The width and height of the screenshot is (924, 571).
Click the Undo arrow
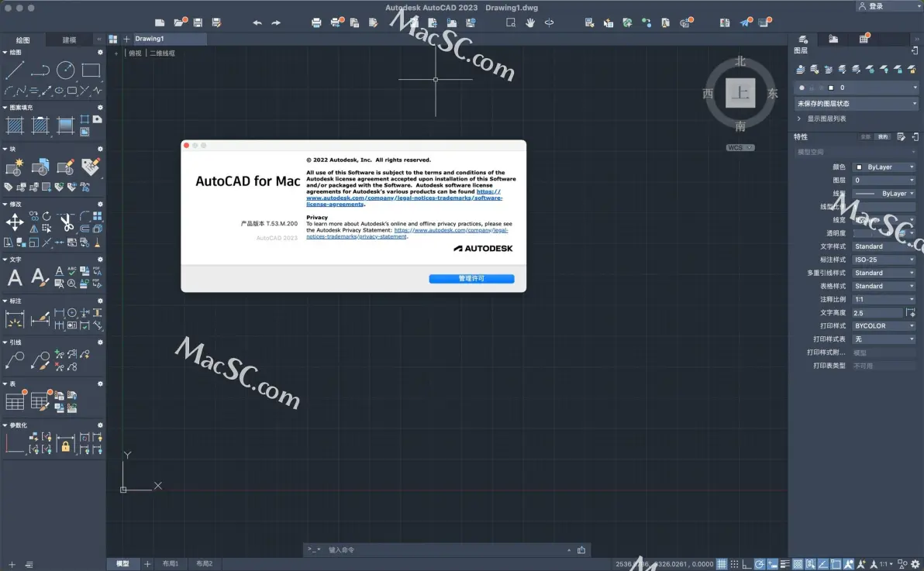click(x=257, y=22)
